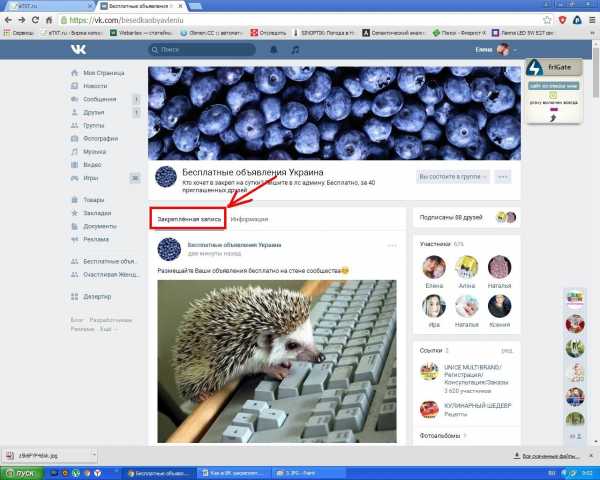Go to Photos in left sidebar
Screen dimensions: 600x480
(100, 139)
